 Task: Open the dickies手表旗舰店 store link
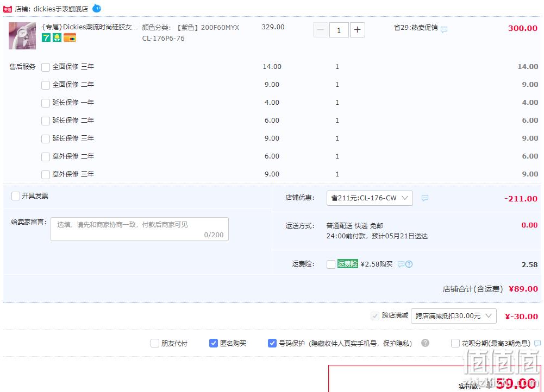61,9
